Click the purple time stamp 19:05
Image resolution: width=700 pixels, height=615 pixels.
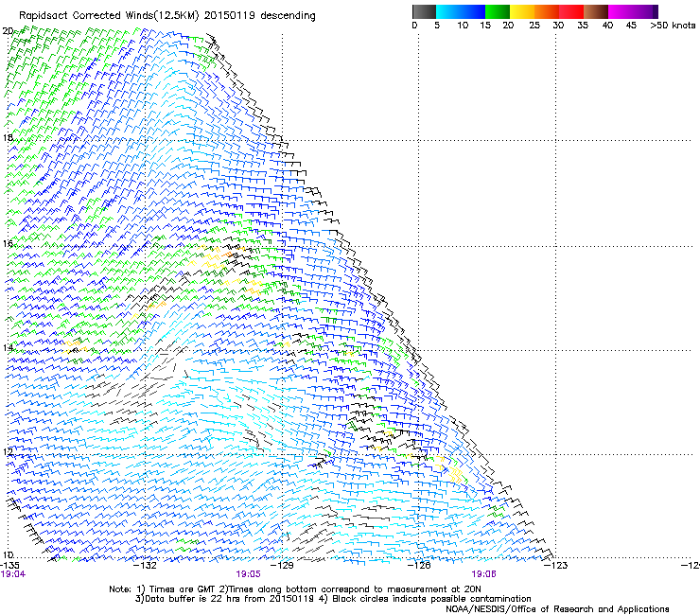pos(248,574)
